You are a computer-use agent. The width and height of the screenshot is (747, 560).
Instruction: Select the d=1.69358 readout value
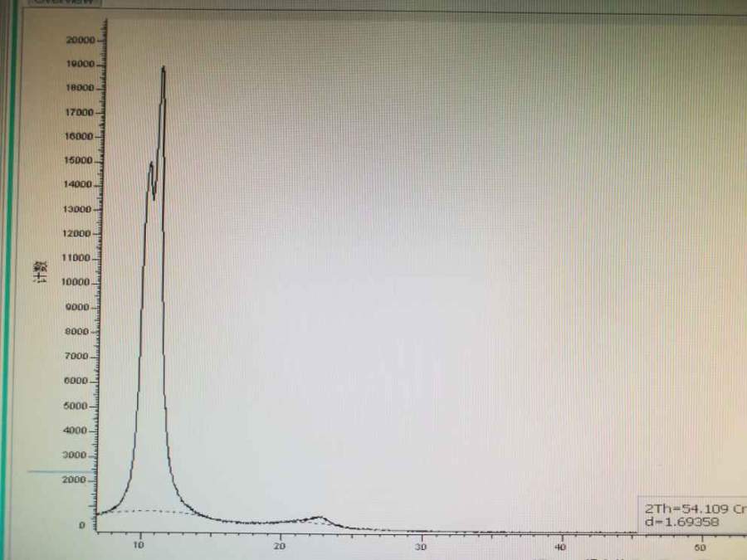[x=681, y=522]
